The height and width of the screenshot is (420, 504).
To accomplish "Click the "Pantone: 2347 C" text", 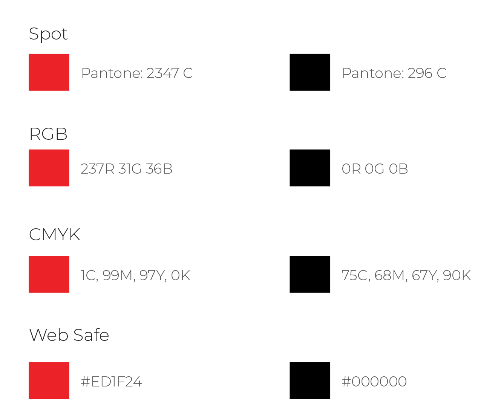I will point(137,73).
